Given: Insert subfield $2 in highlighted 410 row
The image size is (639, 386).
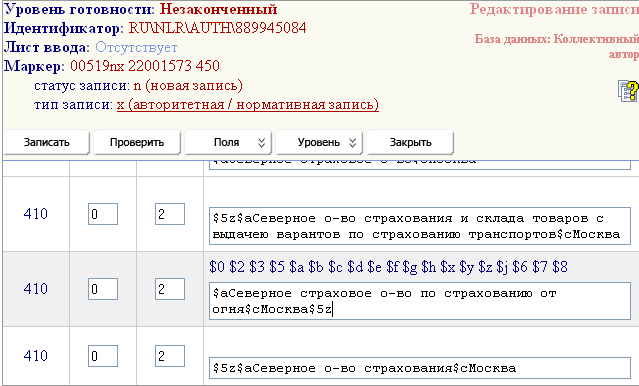Looking at the screenshot, I should coord(237,267).
